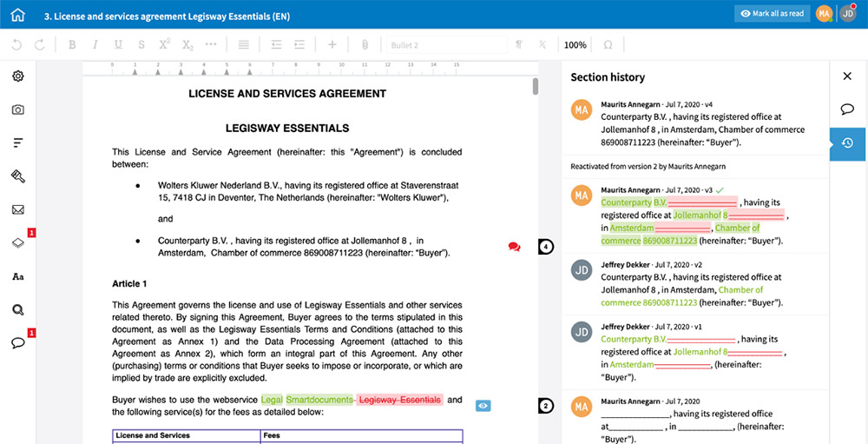Image resolution: width=868 pixels, height=444 pixels.
Task: Click the Article 1 heading
Action: pos(129,284)
